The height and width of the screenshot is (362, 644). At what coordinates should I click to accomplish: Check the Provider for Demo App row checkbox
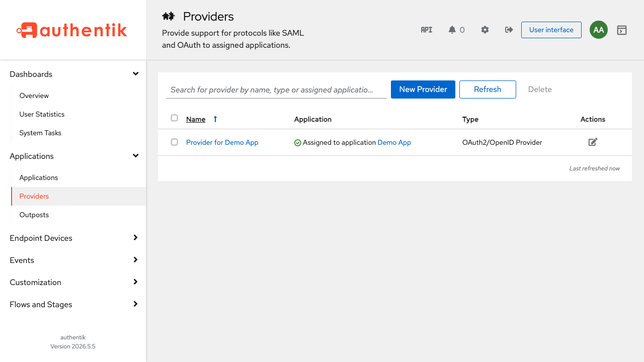tap(175, 142)
